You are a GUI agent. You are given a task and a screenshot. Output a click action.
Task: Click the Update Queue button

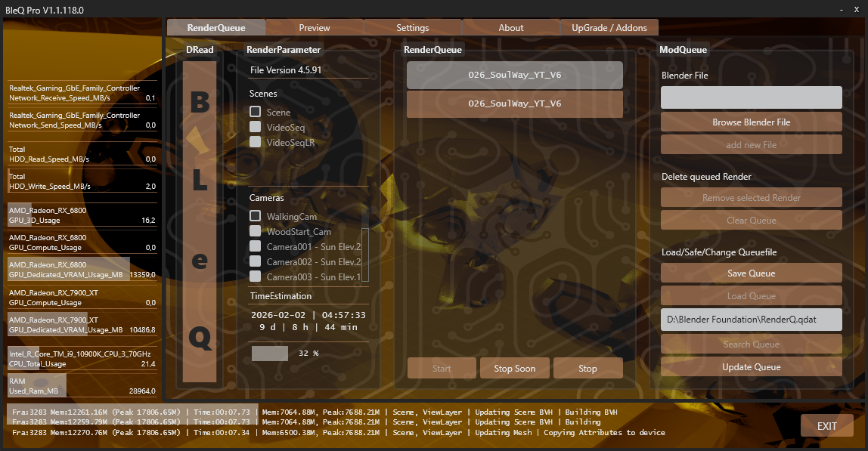tap(752, 367)
